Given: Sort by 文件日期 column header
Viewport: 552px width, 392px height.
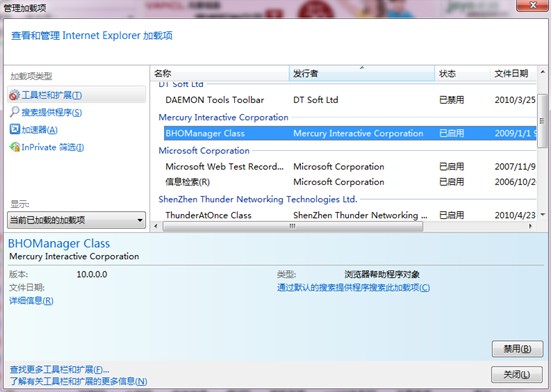Looking at the screenshot, I should (513, 73).
